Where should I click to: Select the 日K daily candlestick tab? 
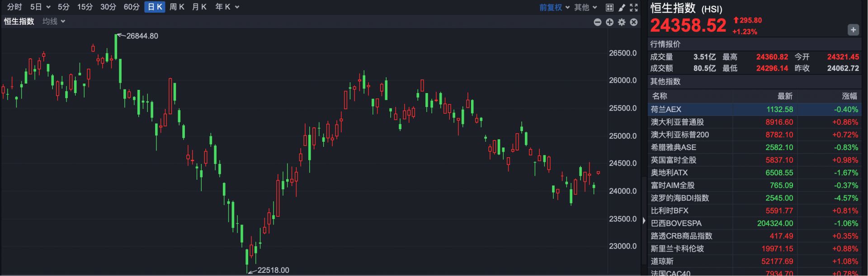[x=155, y=7]
